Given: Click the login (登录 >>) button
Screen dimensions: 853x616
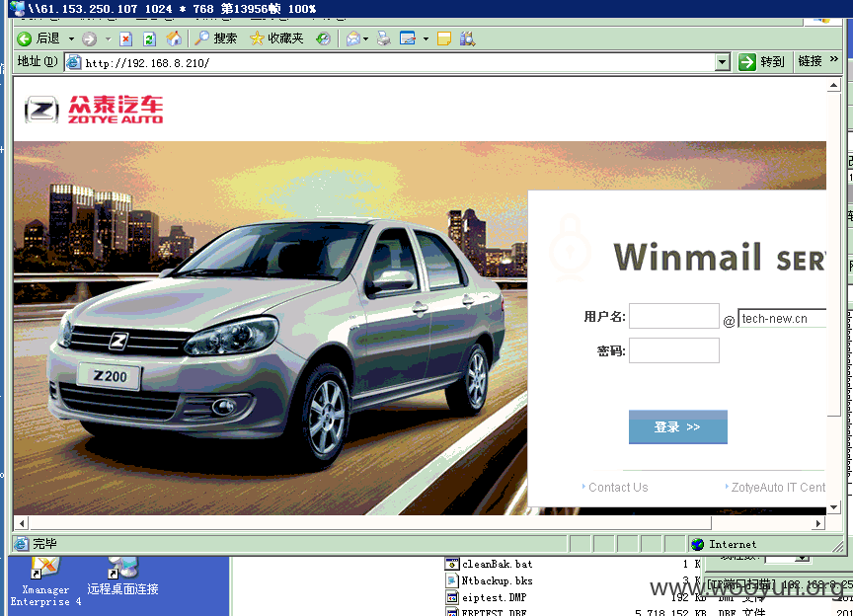Looking at the screenshot, I should click(678, 426).
